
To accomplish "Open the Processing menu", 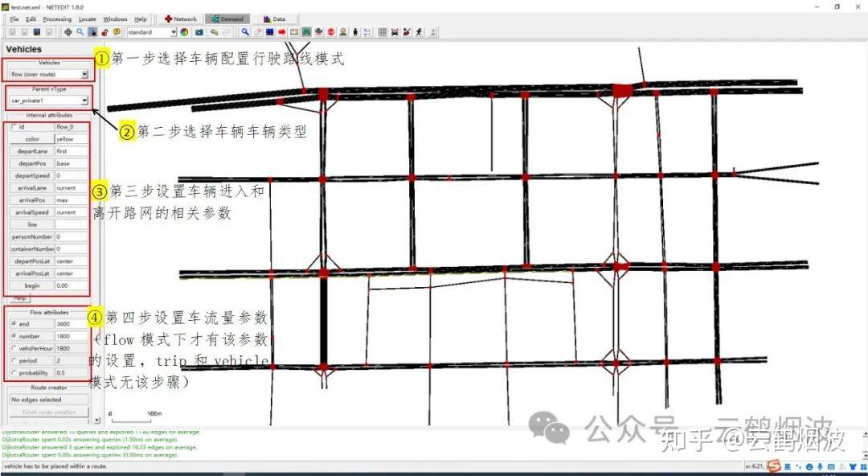I will (x=57, y=18).
